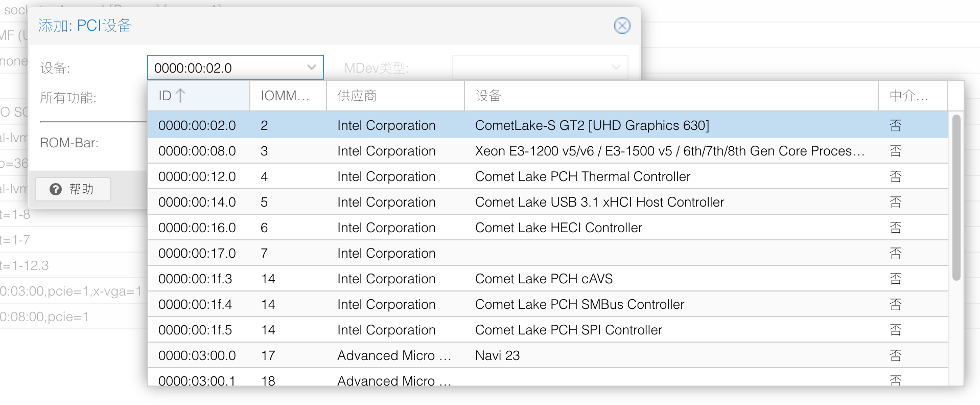Select device row 0000:00:1f.5
This screenshot has width=980, height=405.
point(548,330)
